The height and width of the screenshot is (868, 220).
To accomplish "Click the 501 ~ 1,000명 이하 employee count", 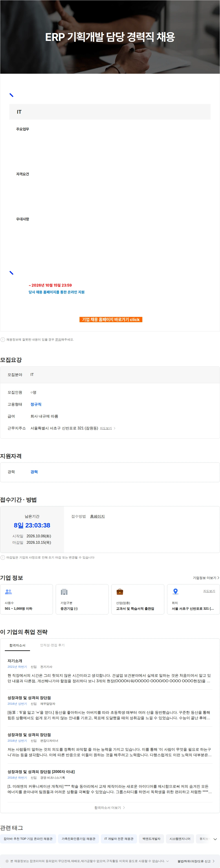I will [x=19, y=609].
